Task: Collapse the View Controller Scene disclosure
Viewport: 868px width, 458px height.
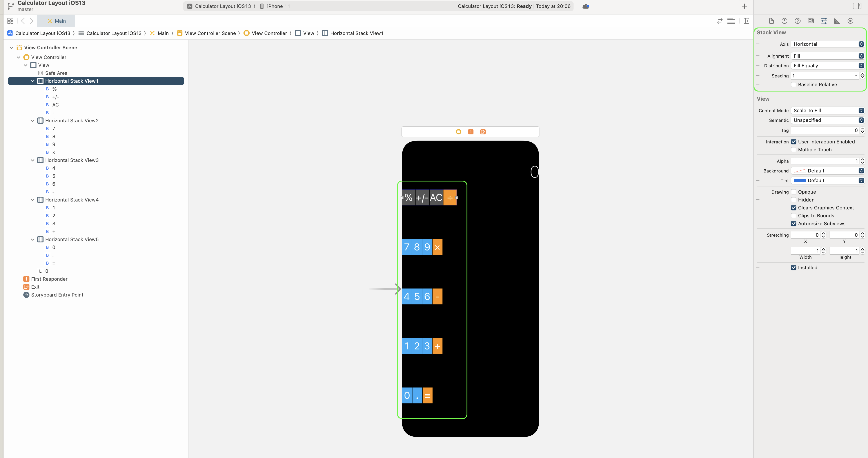Action: tap(11, 48)
